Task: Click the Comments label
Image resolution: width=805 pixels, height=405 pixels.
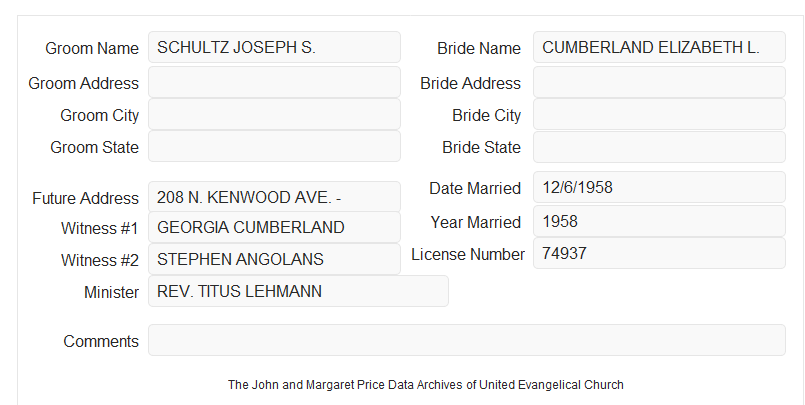Action: (101, 341)
